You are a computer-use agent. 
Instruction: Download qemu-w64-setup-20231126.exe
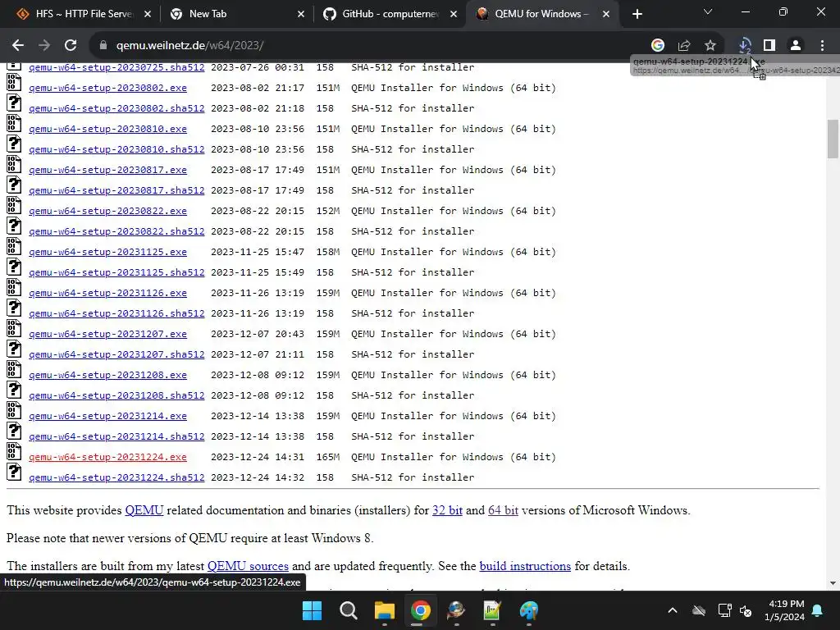[x=107, y=293]
